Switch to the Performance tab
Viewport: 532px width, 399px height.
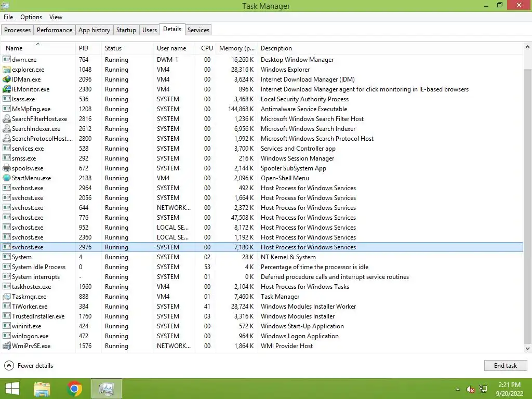54,30
